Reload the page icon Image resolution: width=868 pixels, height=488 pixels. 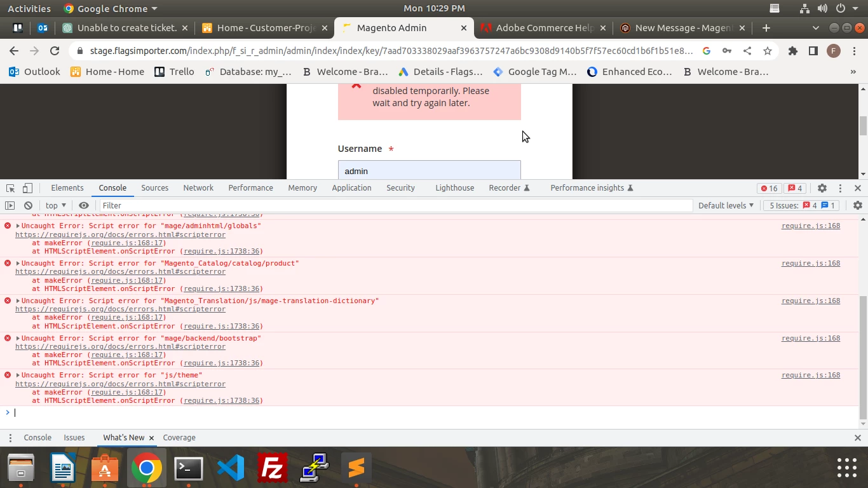[x=55, y=51]
